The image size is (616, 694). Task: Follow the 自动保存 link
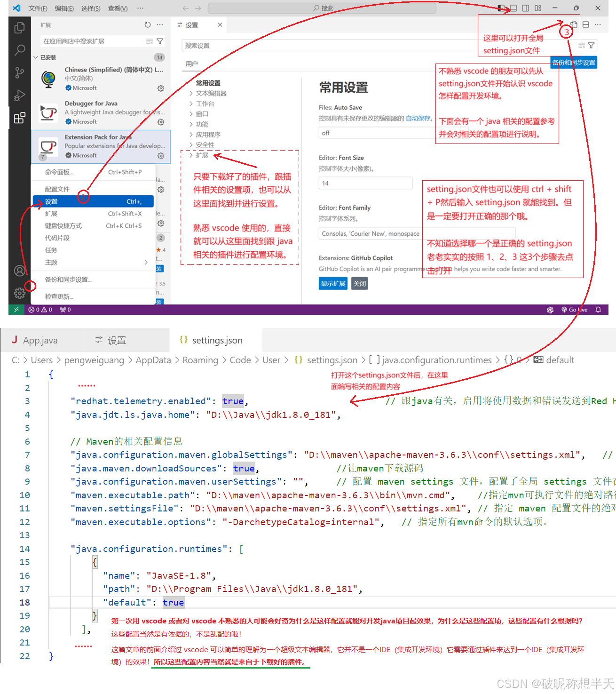coord(418,119)
